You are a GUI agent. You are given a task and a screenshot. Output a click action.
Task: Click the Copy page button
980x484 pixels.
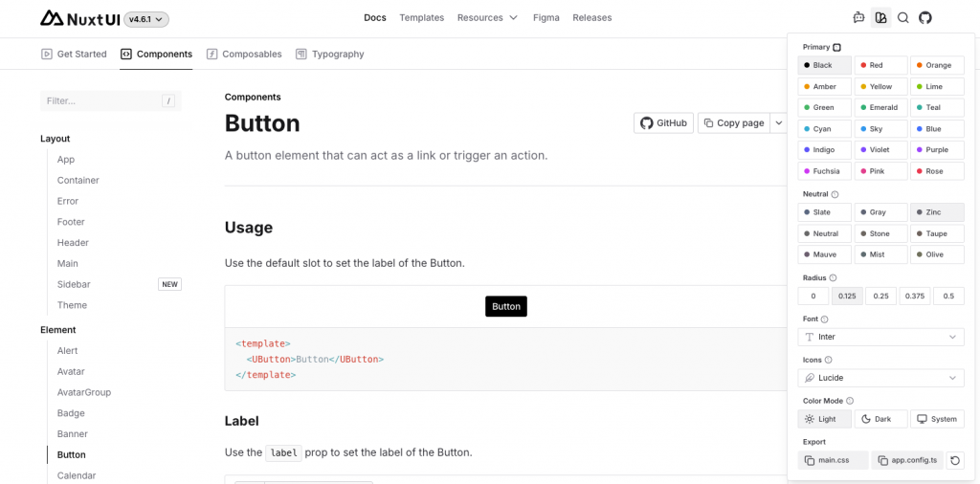click(734, 123)
